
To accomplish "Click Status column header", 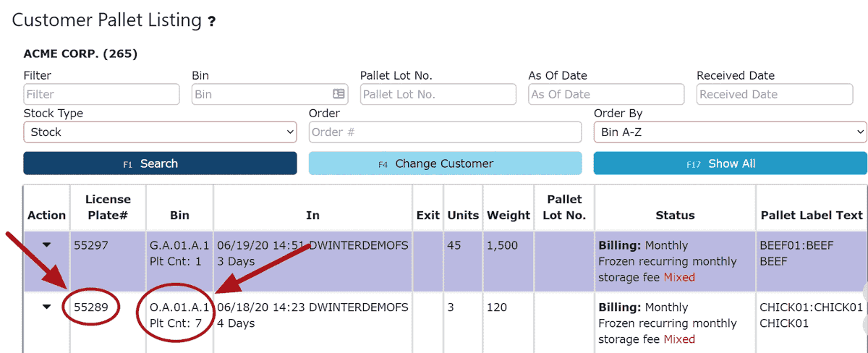I will 675,215.
